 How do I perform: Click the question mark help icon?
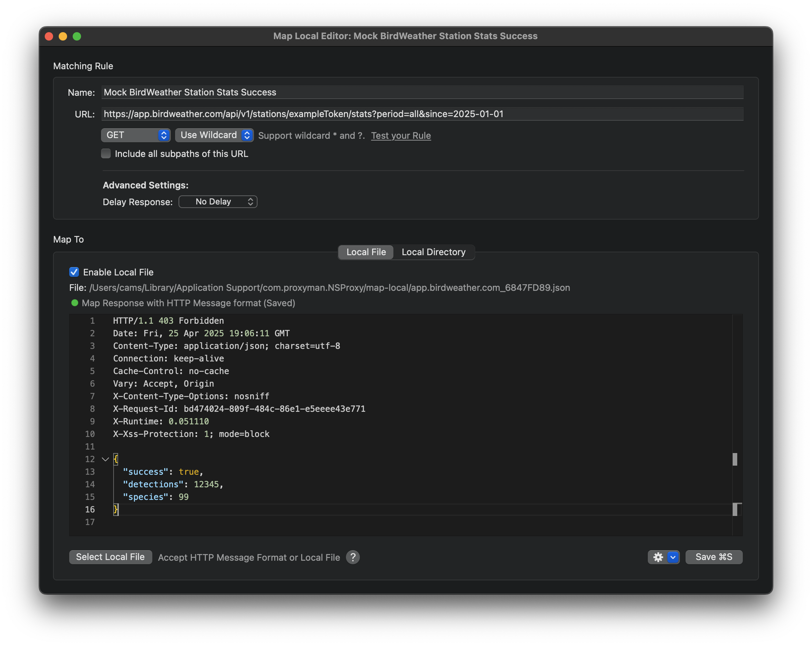[353, 558]
